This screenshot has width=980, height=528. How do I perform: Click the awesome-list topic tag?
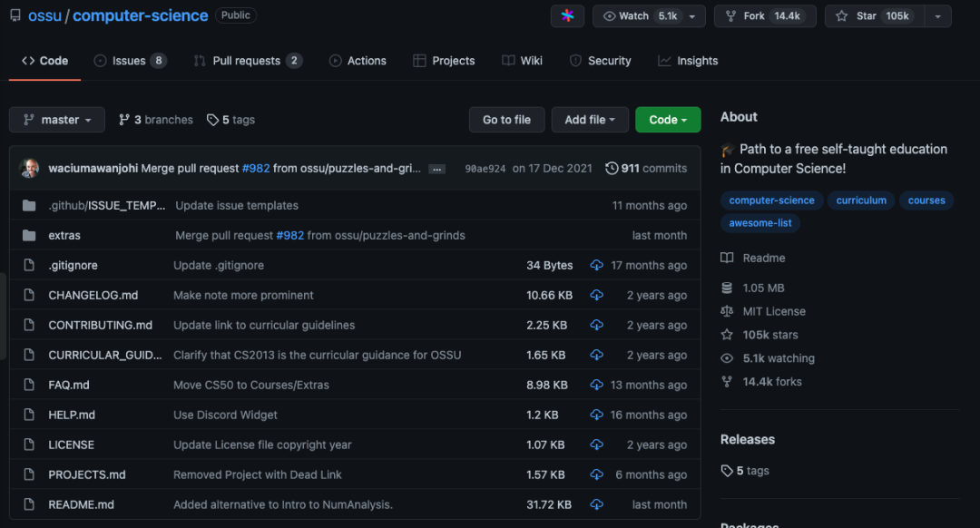click(760, 223)
